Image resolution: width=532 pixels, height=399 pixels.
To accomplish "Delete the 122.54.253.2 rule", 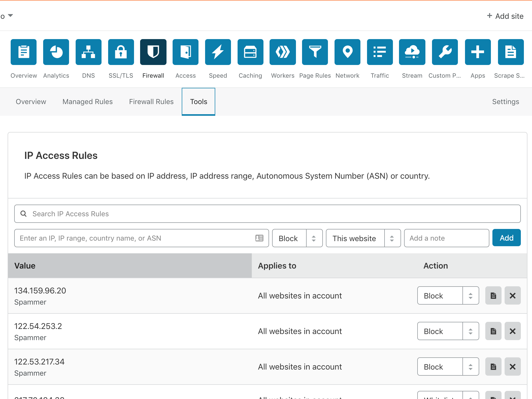I will click(512, 331).
